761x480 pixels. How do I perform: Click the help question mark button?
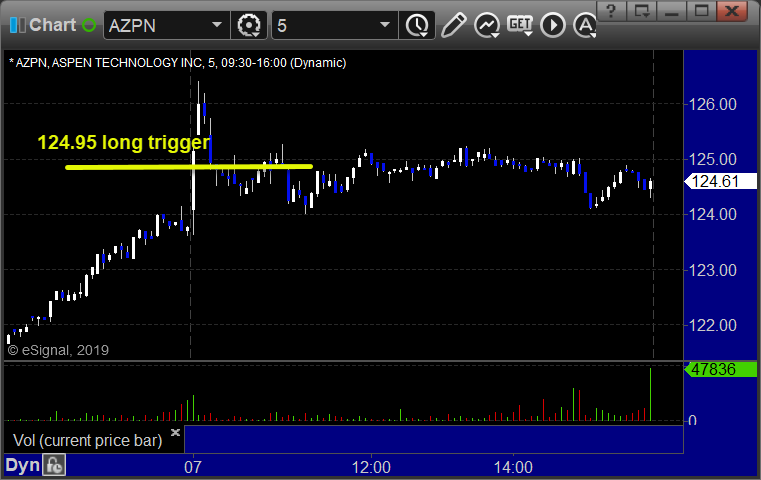click(x=611, y=10)
